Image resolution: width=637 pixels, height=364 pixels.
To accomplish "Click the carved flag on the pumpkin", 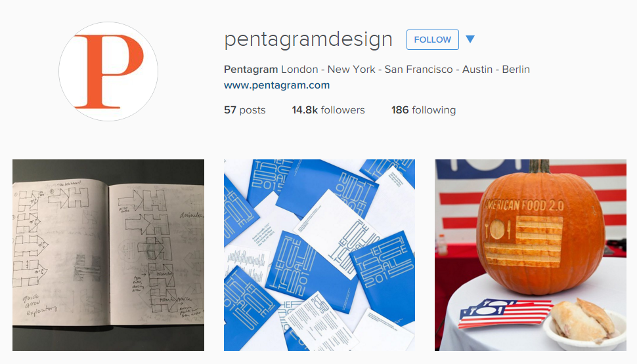I will 523,241.
